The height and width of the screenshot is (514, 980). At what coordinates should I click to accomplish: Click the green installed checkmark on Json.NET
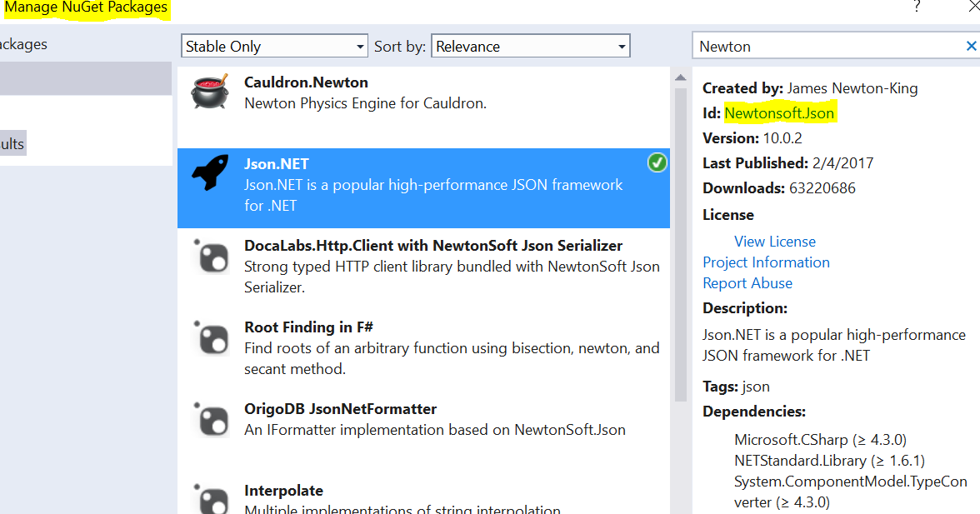tap(657, 162)
